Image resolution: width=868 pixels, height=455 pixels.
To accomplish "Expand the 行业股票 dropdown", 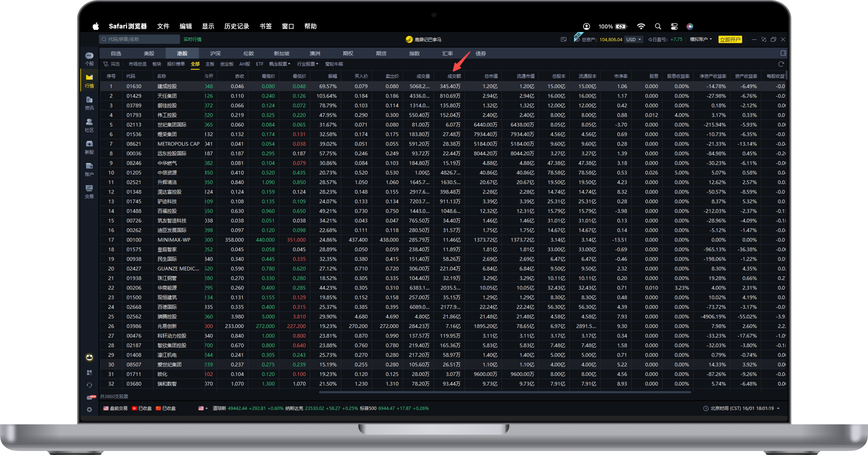I will [x=307, y=64].
